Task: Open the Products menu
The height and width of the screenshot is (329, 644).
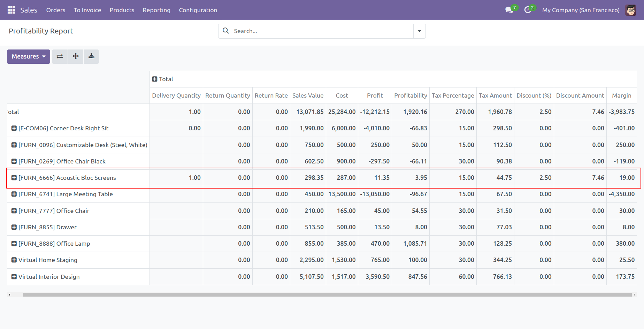Action: click(x=122, y=10)
